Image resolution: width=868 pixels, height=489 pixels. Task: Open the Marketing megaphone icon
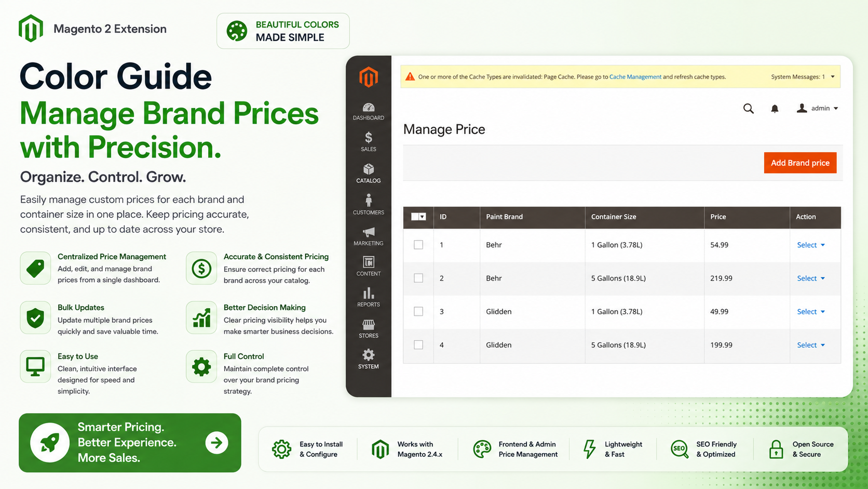click(369, 232)
